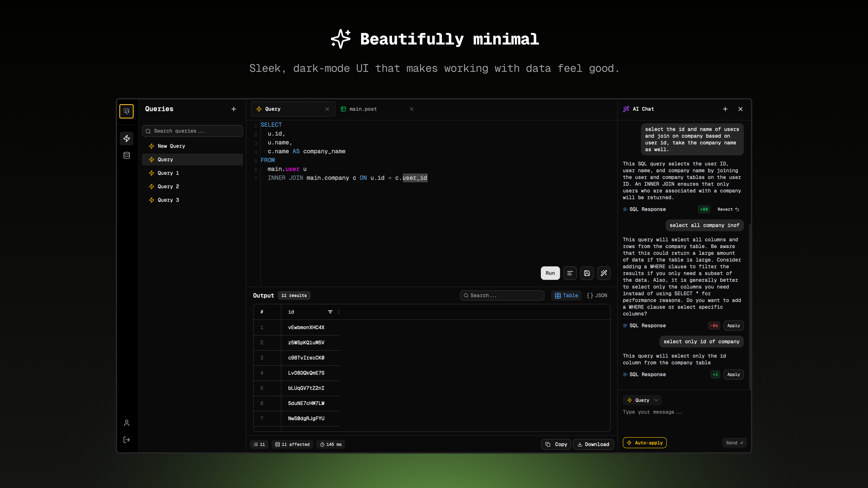Open the queries lightning bolt sidebar icon
This screenshot has height=488, width=868.
pos(126,138)
